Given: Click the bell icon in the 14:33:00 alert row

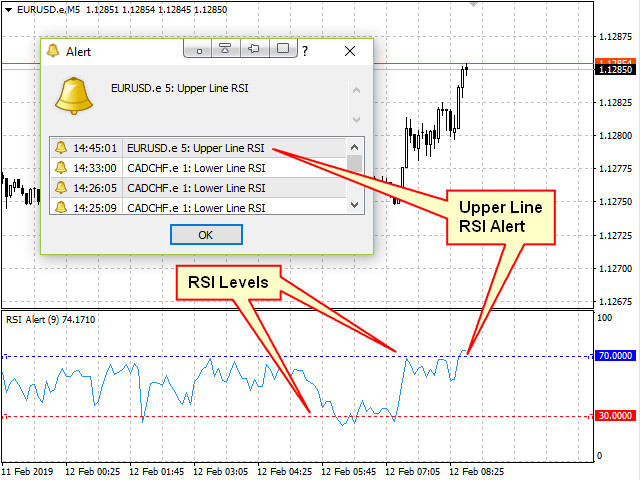Looking at the screenshot, I should tap(61, 167).
